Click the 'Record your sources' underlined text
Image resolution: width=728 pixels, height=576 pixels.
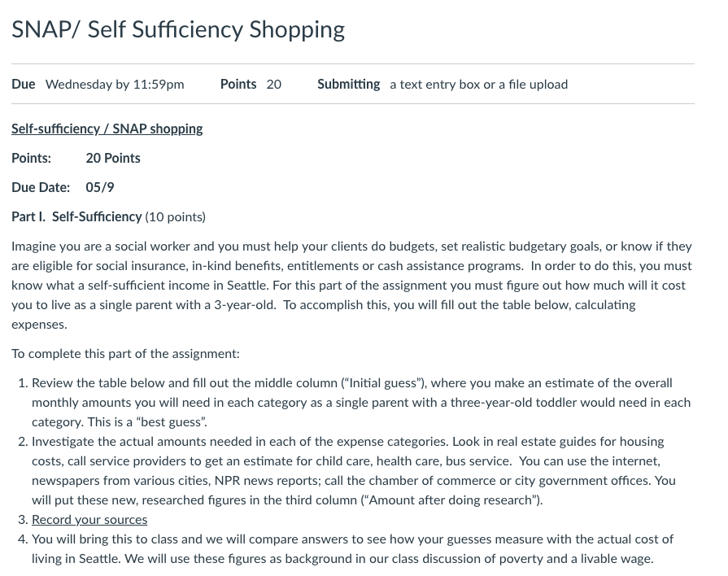pos(89,519)
